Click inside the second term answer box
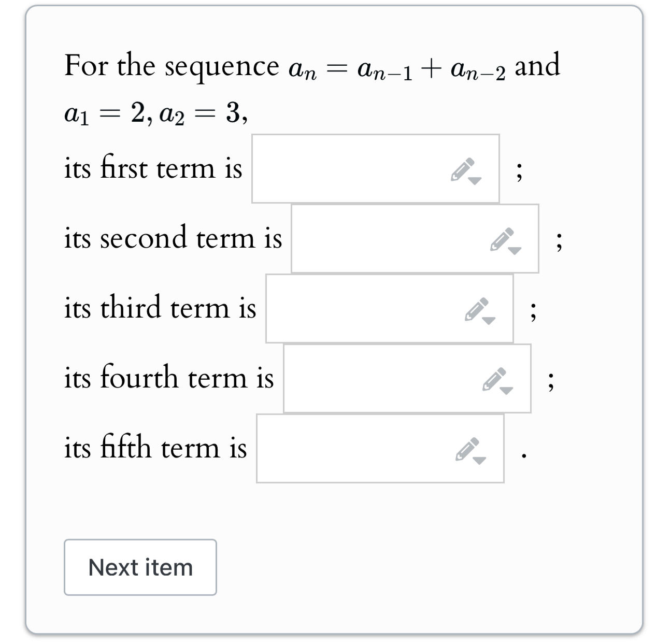Viewport: 656px width, 644px height. [373, 238]
